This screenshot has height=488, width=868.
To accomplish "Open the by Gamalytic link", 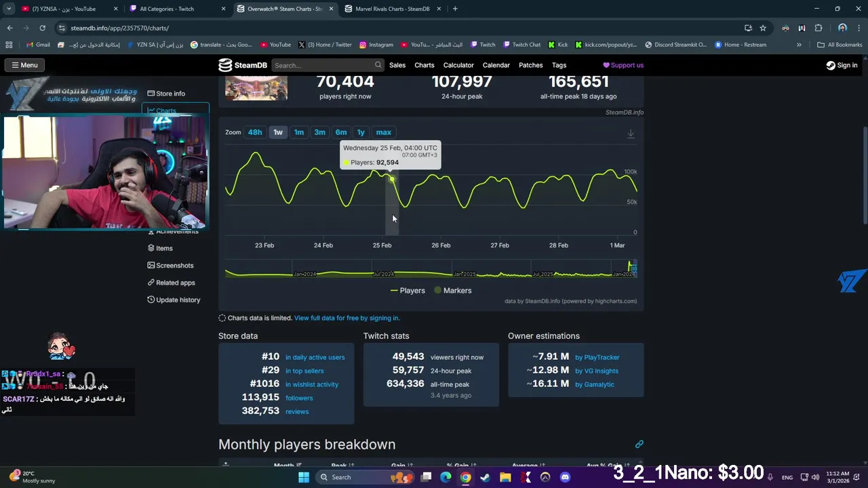I will [595, 384].
